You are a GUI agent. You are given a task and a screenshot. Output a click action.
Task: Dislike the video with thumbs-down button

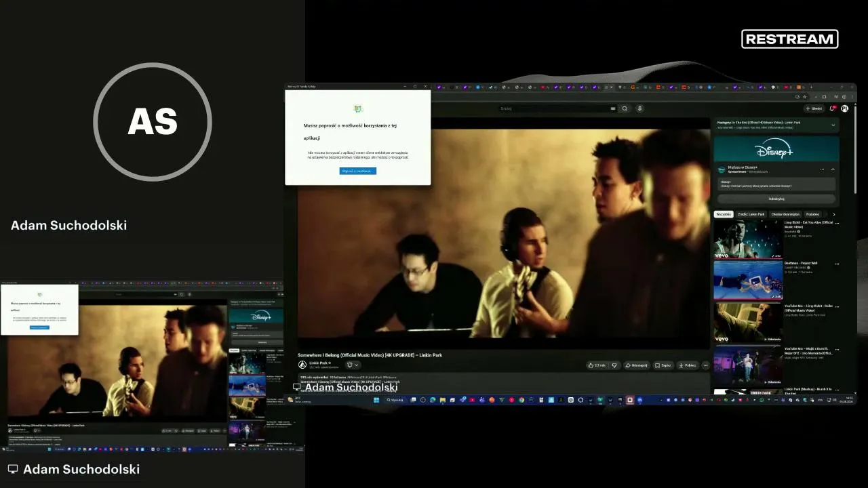click(x=614, y=365)
